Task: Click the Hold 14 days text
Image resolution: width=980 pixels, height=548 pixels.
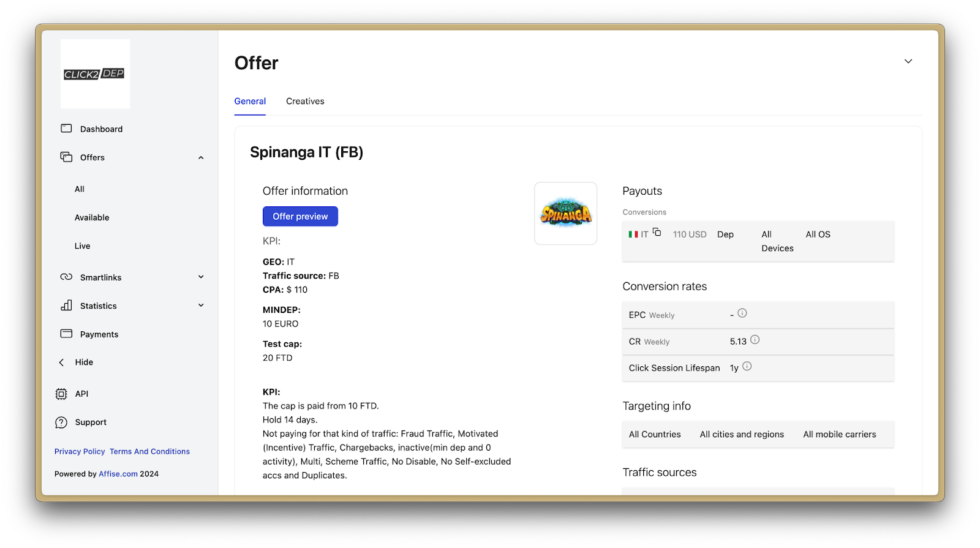Action: tap(290, 420)
